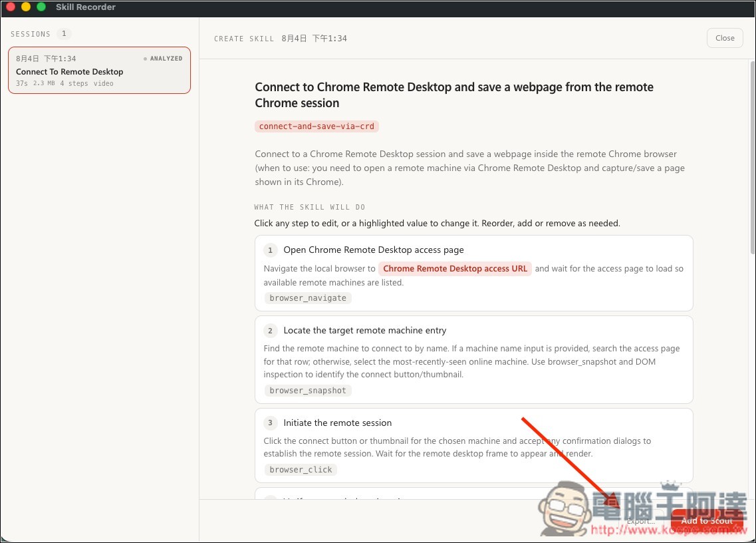Open step 3 Initiate the remote session
Viewport: 756px width, 543px height.
473,445
